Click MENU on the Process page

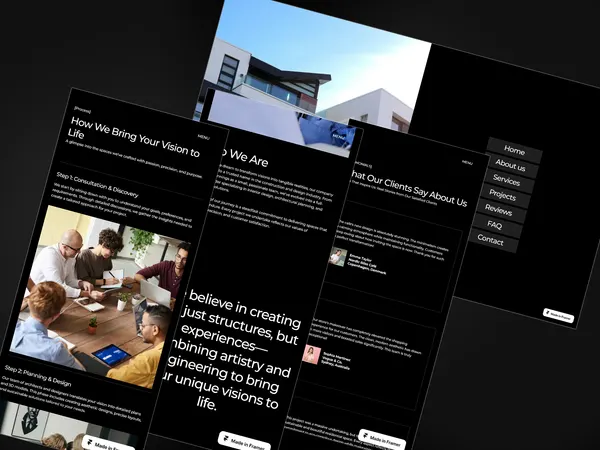[x=204, y=137]
